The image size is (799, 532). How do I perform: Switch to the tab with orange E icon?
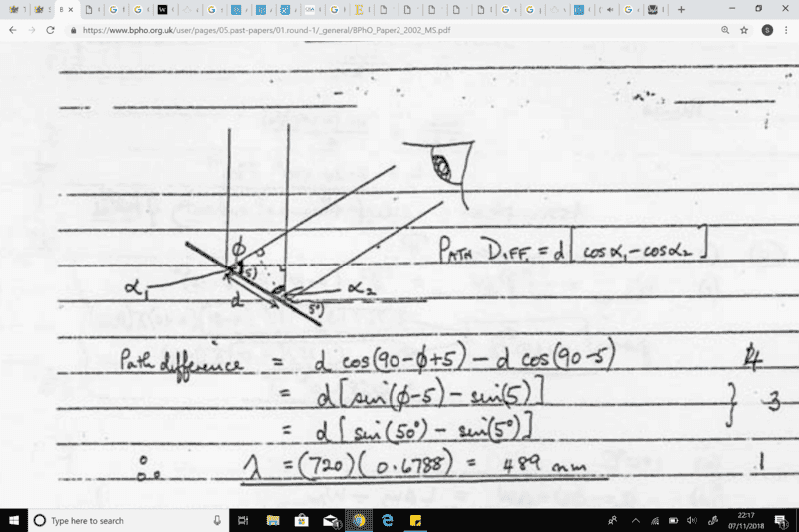pos(359,9)
